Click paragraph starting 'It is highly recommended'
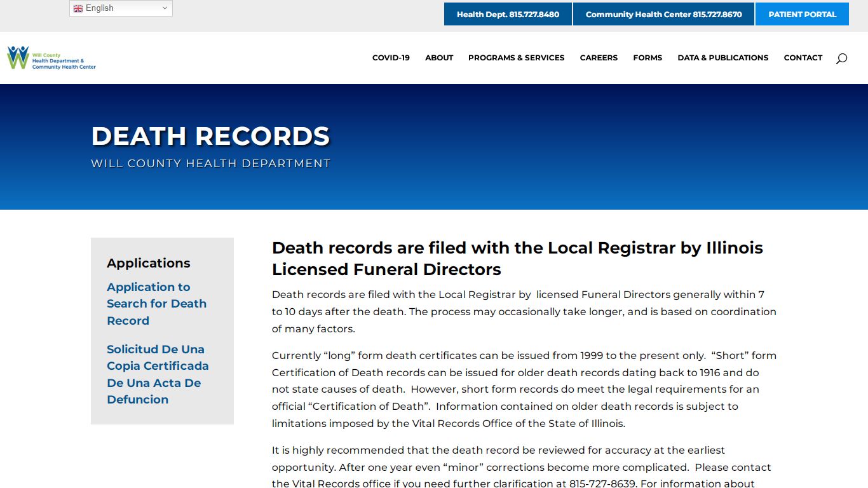The width and height of the screenshot is (868, 488). click(x=522, y=467)
